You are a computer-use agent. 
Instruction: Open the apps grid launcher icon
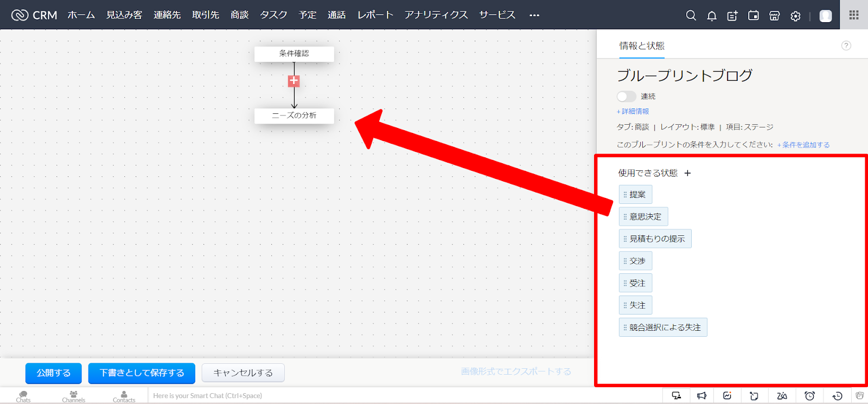(854, 15)
